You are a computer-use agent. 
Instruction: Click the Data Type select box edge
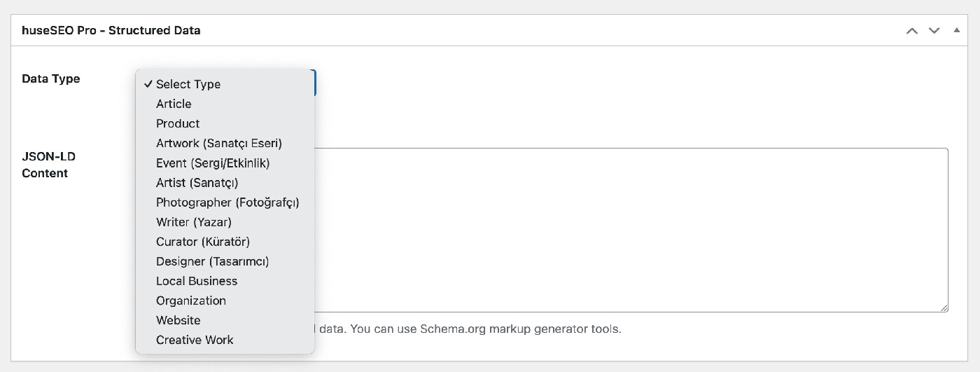(x=316, y=83)
